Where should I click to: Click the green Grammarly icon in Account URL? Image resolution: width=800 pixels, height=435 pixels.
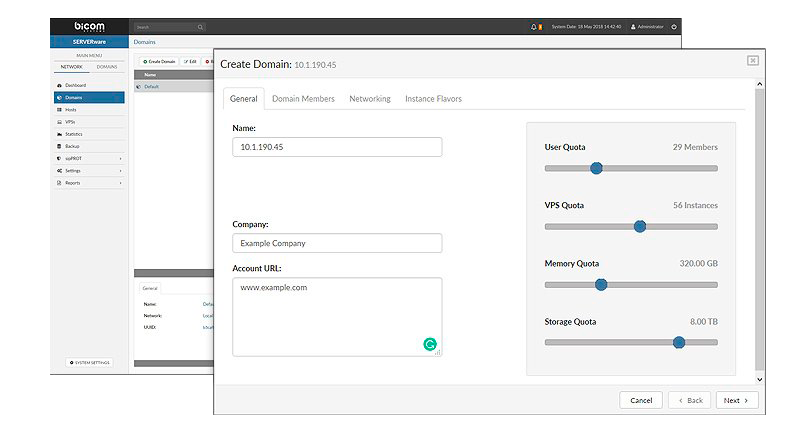[x=430, y=344]
